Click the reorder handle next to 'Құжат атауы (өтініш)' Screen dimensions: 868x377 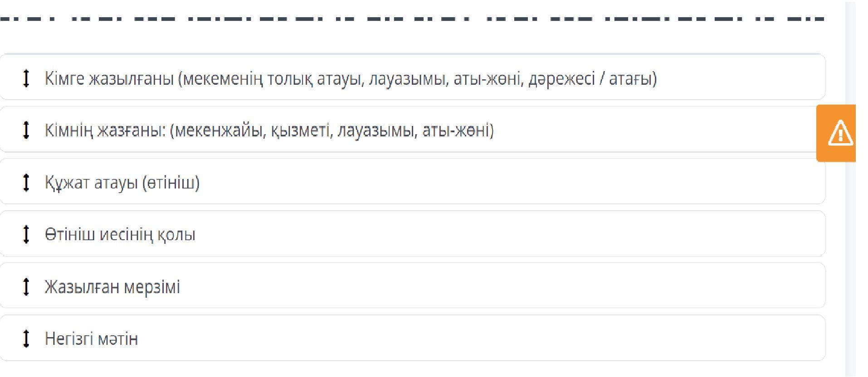[x=26, y=183]
